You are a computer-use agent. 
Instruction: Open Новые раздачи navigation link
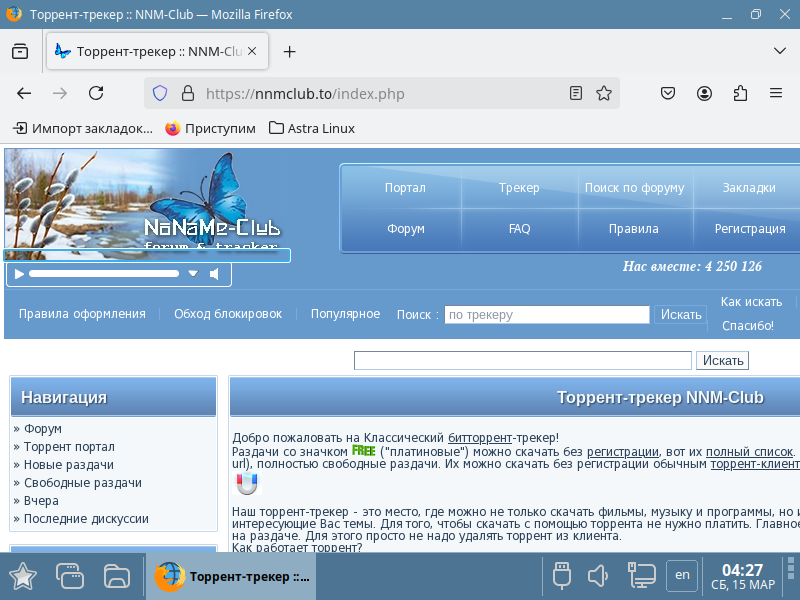pyautogui.click(x=69, y=465)
